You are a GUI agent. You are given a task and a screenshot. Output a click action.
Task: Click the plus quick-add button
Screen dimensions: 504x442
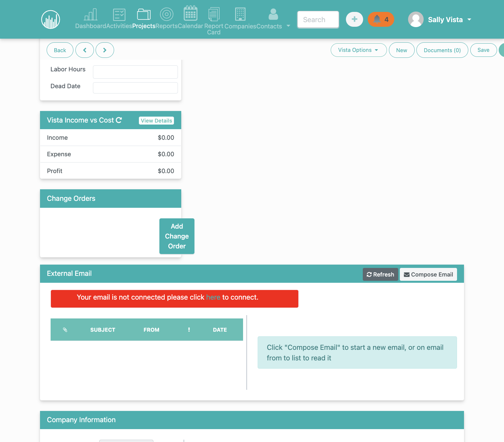click(355, 19)
